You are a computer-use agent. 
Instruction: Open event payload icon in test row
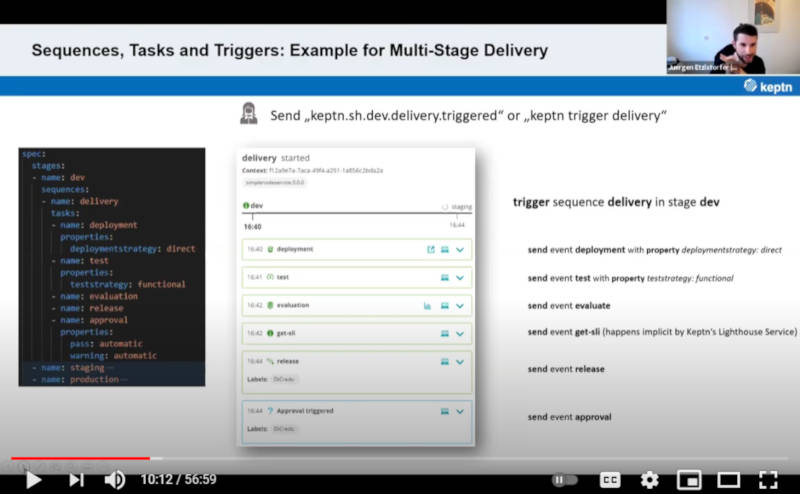pyautogui.click(x=445, y=278)
